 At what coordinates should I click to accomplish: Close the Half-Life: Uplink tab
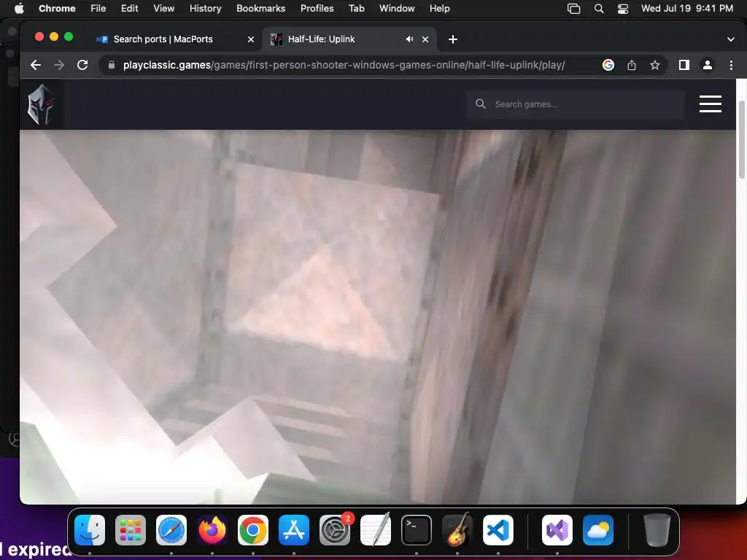tap(425, 39)
